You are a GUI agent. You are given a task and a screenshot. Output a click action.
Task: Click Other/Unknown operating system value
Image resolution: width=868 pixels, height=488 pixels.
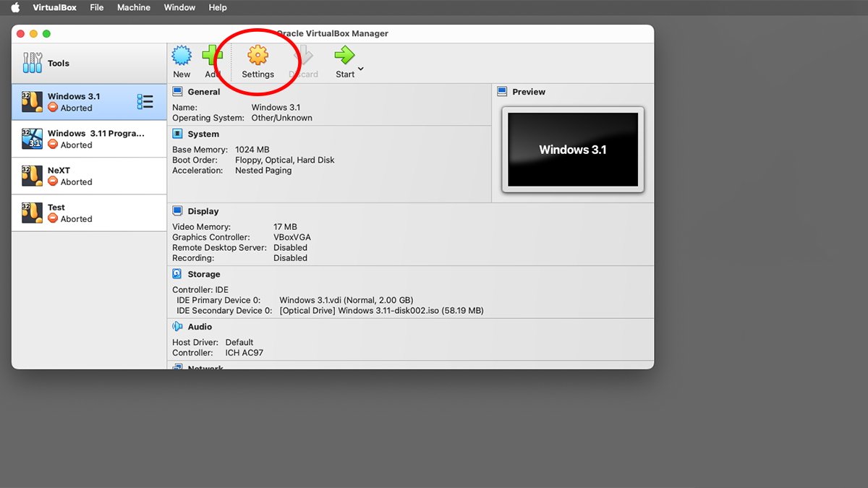(x=282, y=118)
